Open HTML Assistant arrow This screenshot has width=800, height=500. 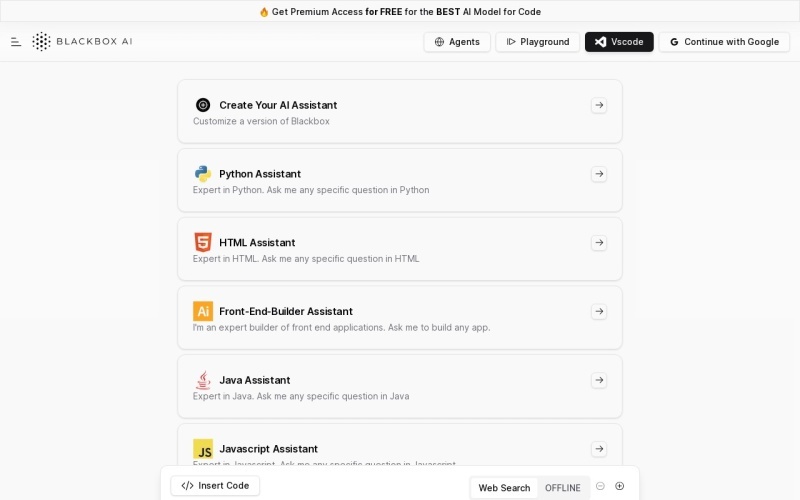[x=599, y=242]
